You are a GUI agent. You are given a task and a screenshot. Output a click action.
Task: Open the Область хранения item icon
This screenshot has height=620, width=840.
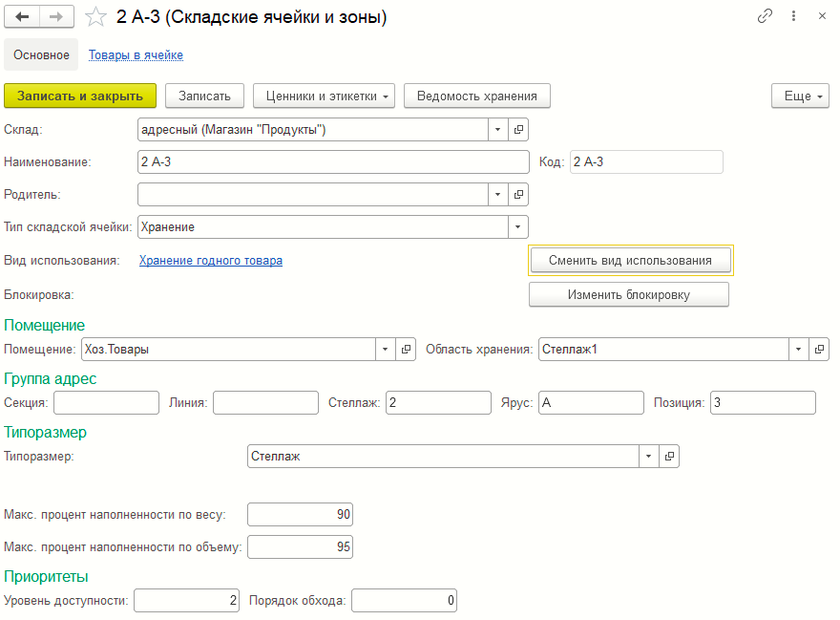819,350
